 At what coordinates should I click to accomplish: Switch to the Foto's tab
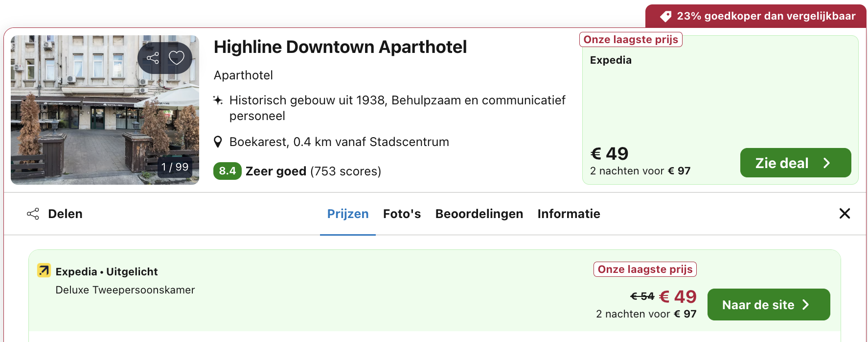pos(402,214)
